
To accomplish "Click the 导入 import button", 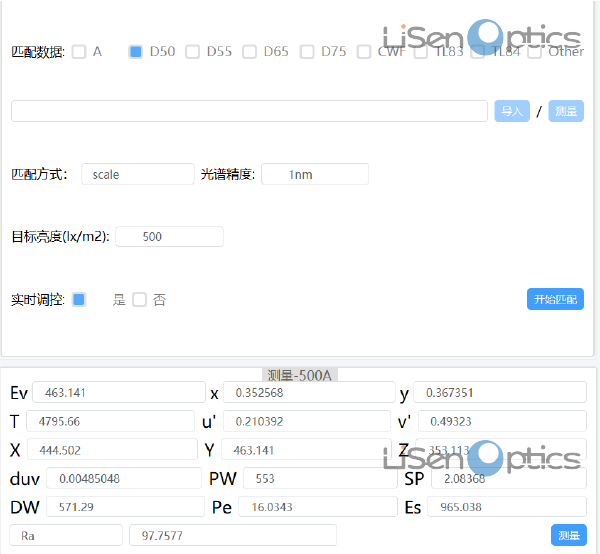I will click(x=512, y=111).
